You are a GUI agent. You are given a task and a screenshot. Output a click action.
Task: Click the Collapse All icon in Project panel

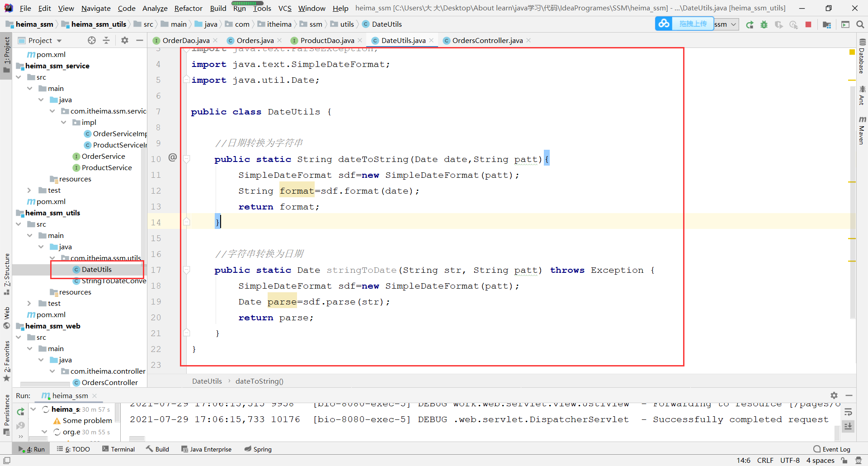click(106, 40)
